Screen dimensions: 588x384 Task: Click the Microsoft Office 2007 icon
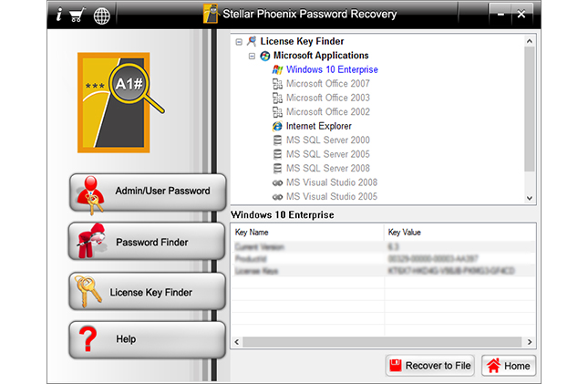277,84
